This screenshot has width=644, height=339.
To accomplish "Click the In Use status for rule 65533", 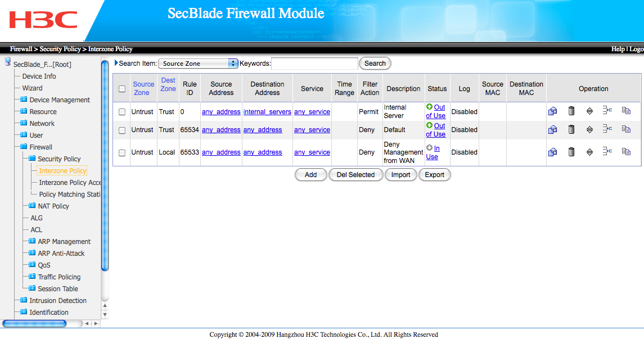I will pyautogui.click(x=433, y=153).
